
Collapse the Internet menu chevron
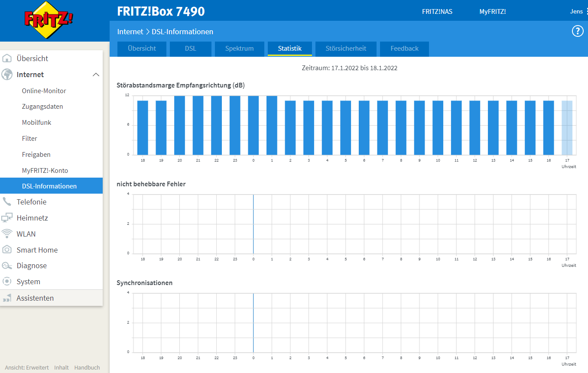pyautogui.click(x=96, y=75)
